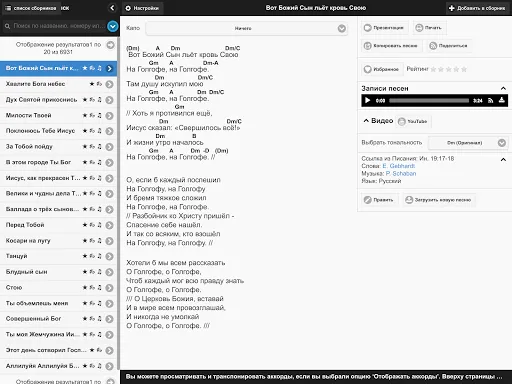Set rating to three stars
This screenshot has width=512, height=384.
coord(448,69)
